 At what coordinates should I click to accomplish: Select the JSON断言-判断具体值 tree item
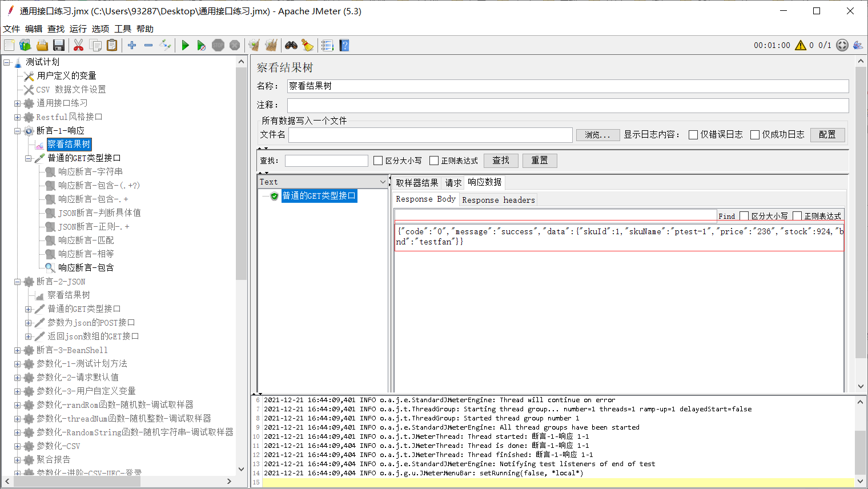[99, 213]
